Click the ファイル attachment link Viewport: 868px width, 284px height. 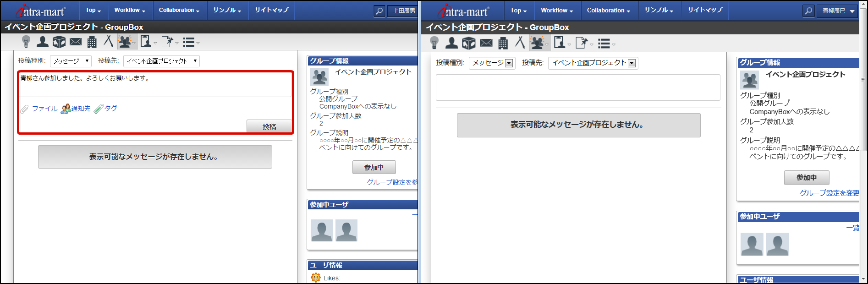tap(44, 109)
